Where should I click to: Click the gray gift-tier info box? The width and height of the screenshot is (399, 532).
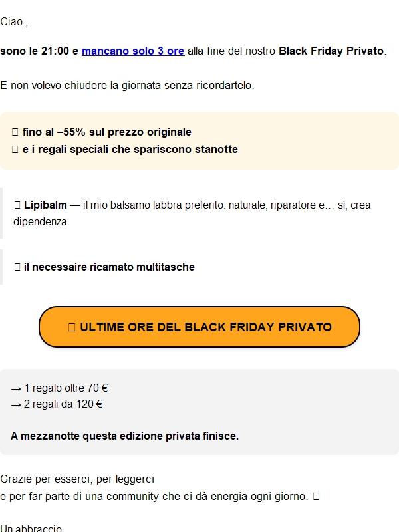pyautogui.click(x=199, y=412)
